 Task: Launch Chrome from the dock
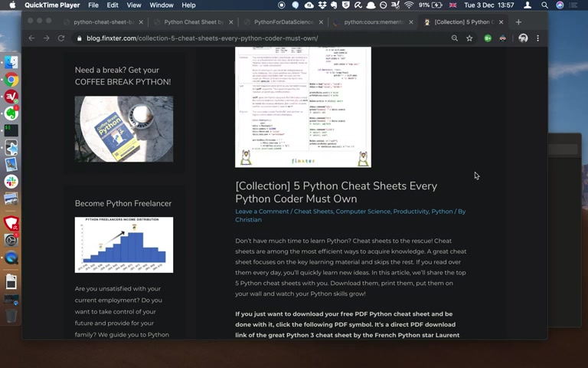[11, 80]
